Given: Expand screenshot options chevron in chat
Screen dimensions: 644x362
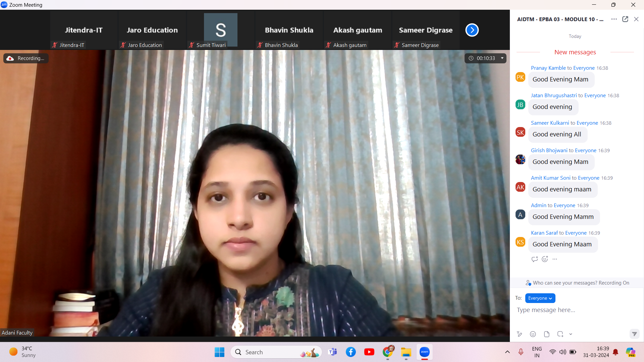Looking at the screenshot, I should pos(571,334).
